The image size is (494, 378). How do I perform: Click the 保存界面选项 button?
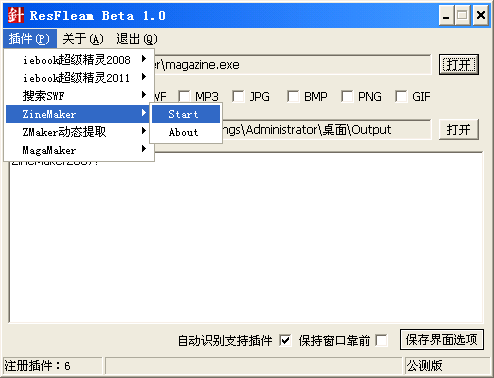pyautogui.click(x=442, y=340)
